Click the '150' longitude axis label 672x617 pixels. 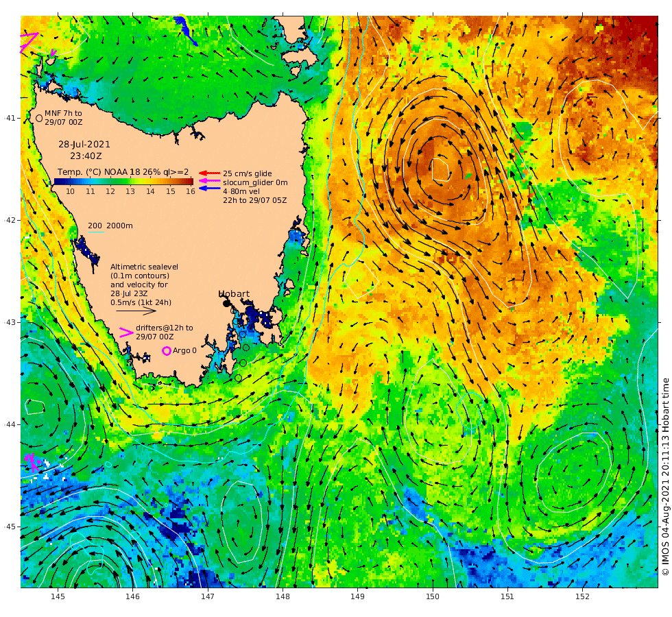433,596
